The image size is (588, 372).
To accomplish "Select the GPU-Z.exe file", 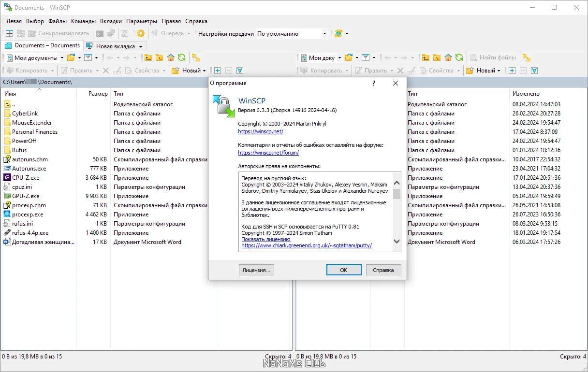I will (26, 196).
